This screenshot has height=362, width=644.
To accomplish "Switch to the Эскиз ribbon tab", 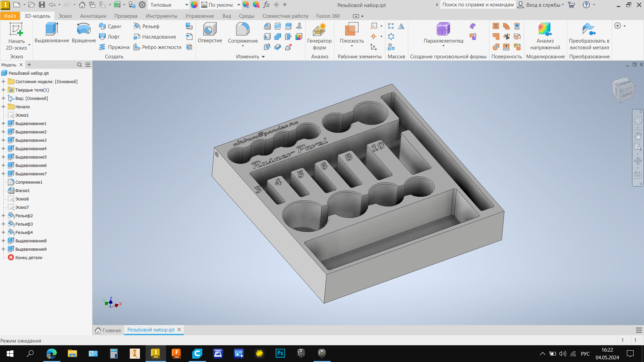I will tap(65, 16).
